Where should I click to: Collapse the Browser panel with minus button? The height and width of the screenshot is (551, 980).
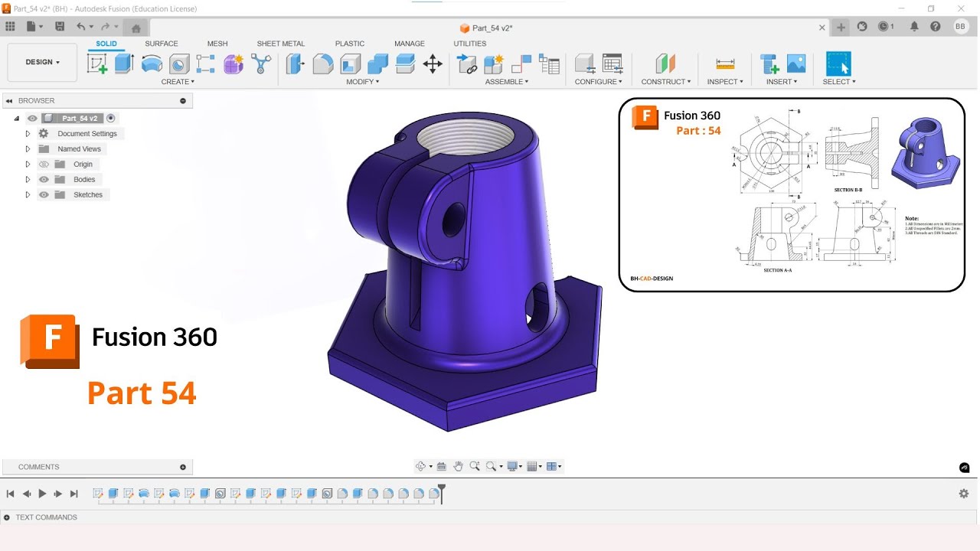tap(183, 101)
